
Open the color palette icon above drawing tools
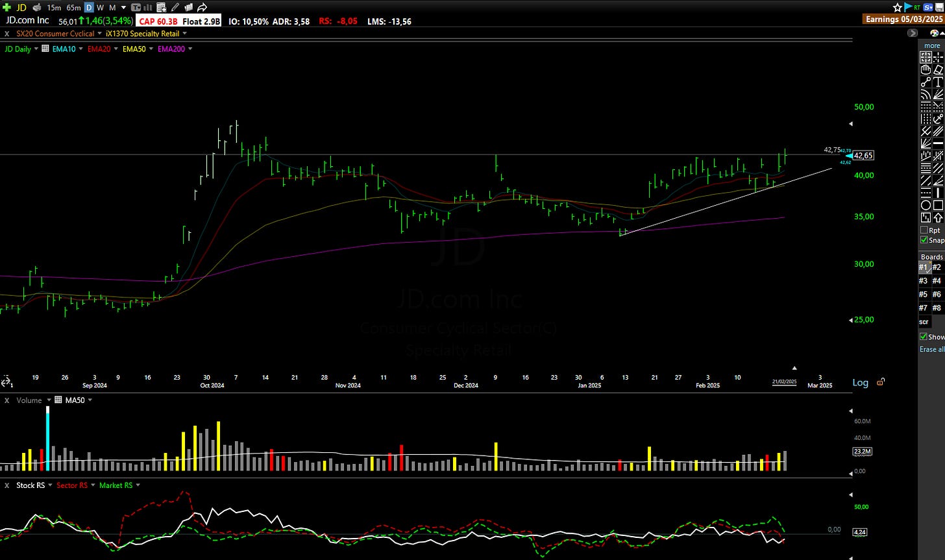pyautogui.click(x=933, y=32)
